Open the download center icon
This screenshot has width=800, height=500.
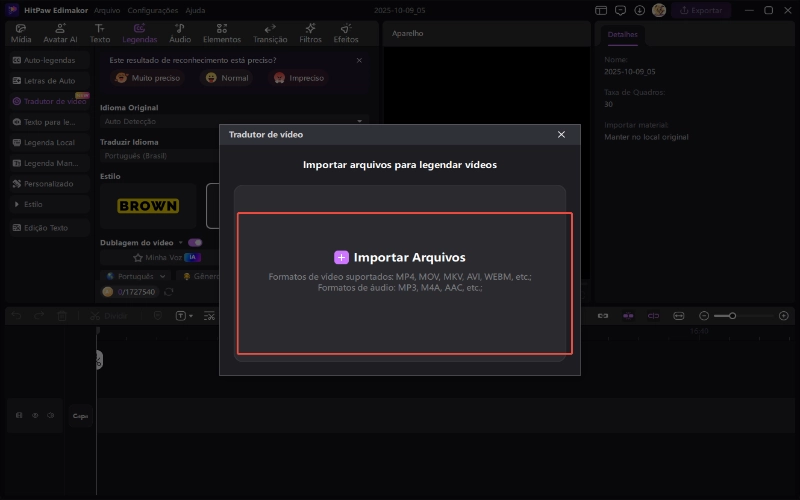(640, 10)
